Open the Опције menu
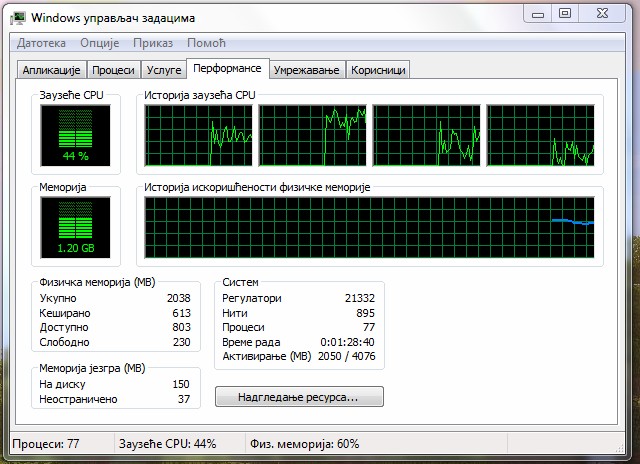 (100, 43)
